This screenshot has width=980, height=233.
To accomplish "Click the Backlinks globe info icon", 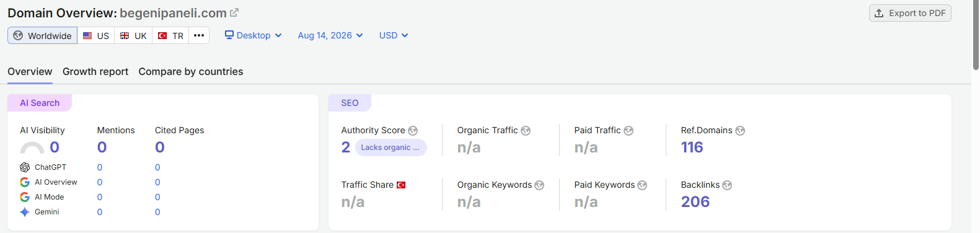I will tap(727, 185).
